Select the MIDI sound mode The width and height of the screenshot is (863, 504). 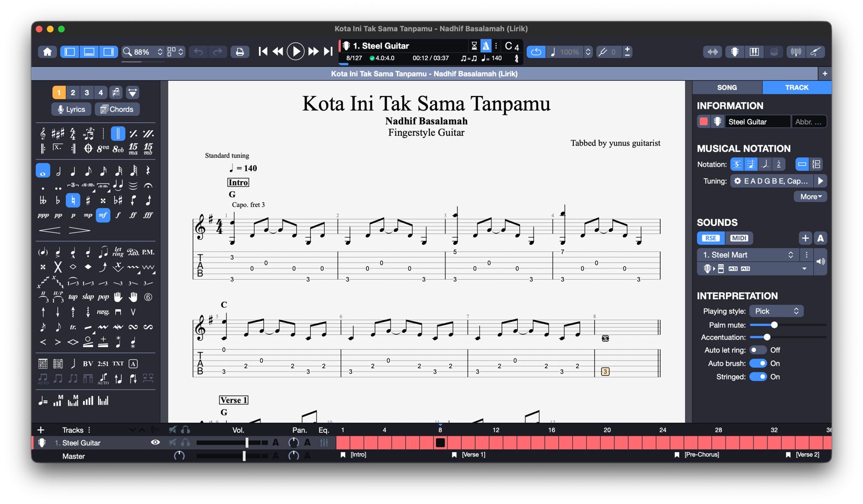pos(738,238)
